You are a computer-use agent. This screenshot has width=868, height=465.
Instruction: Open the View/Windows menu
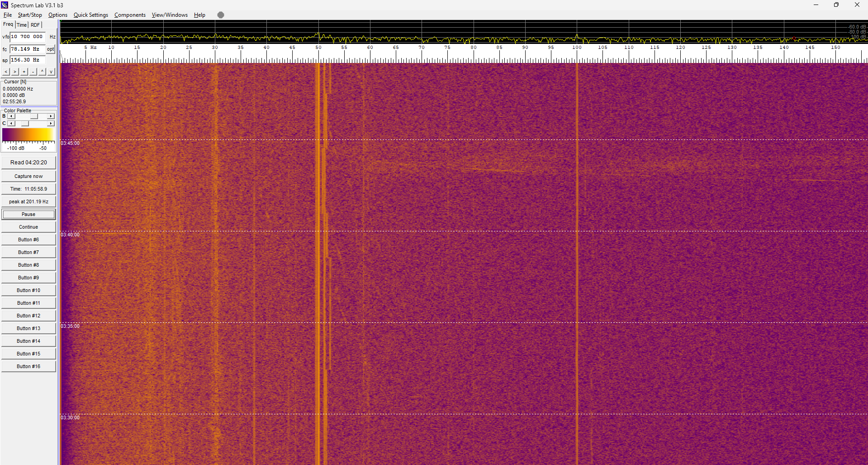(170, 15)
